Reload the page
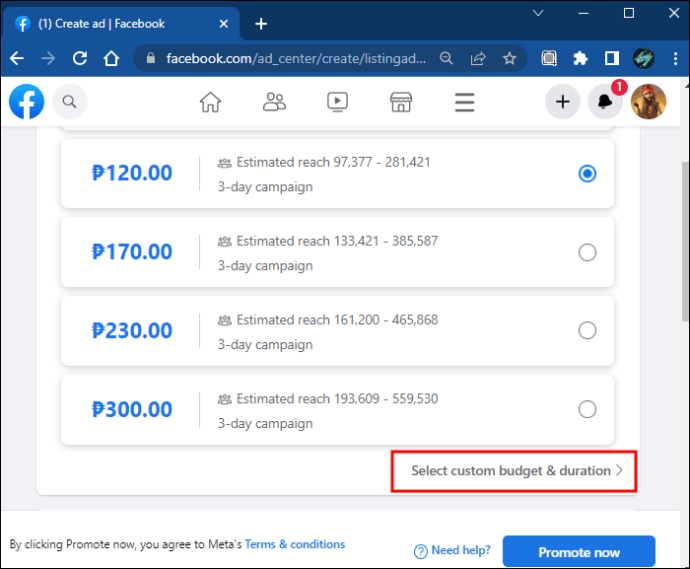Image resolution: width=690 pixels, height=569 pixels. pyautogui.click(x=80, y=58)
